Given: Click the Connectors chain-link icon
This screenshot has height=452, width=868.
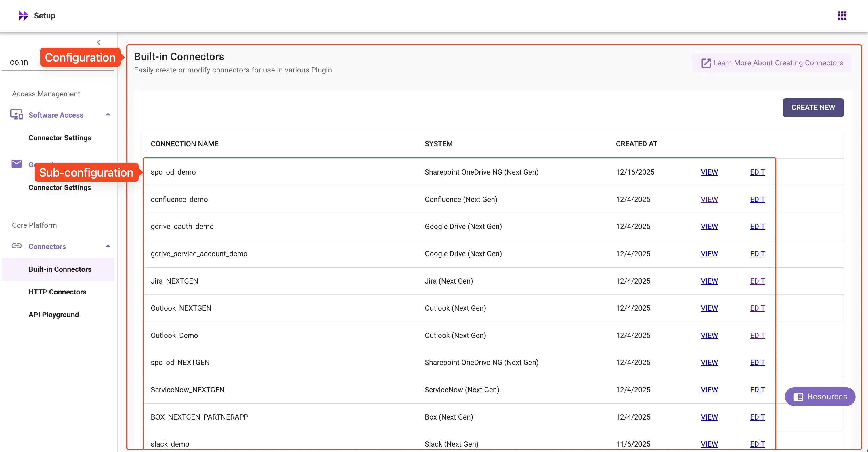Looking at the screenshot, I should click(16, 246).
